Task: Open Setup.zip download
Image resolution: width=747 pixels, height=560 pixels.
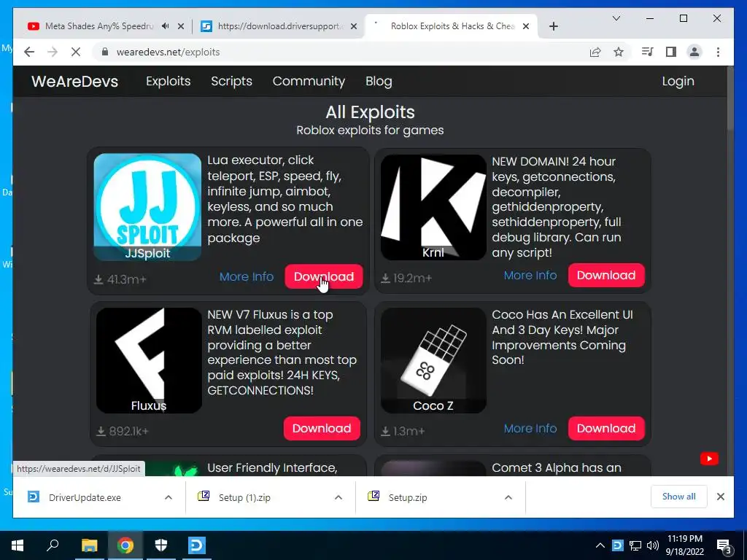Action: point(407,497)
